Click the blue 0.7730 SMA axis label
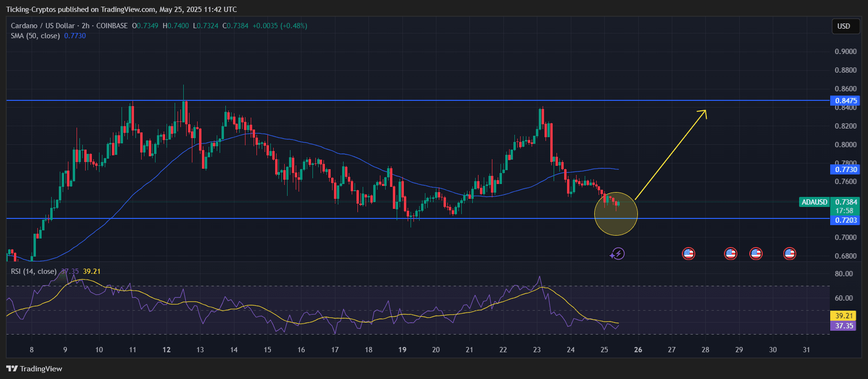Image resolution: width=868 pixels, height=379 pixels. click(x=846, y=170)
